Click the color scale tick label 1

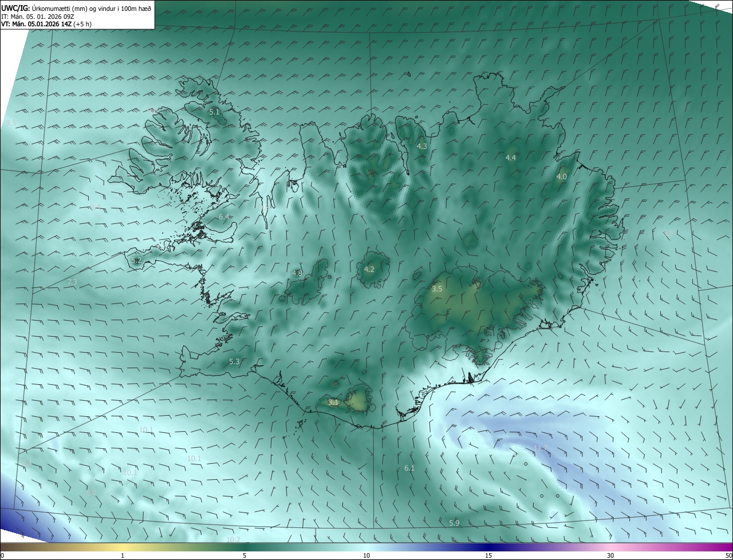[123, 556]
